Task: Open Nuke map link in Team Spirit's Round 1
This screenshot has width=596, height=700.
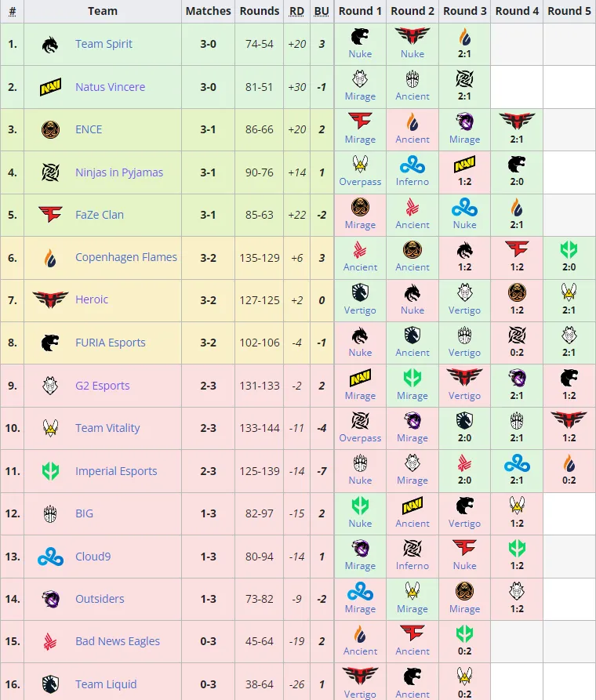Action: [x=360, y=54]
